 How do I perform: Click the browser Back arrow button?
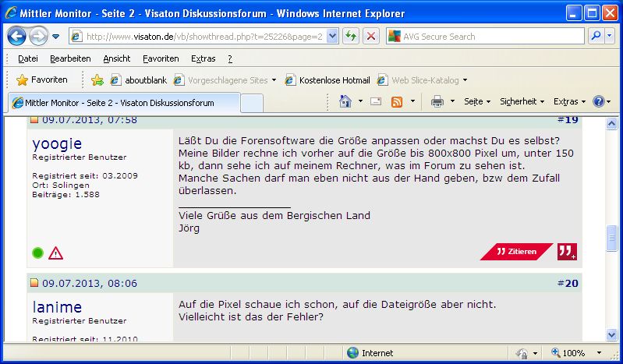coord(16,37)
